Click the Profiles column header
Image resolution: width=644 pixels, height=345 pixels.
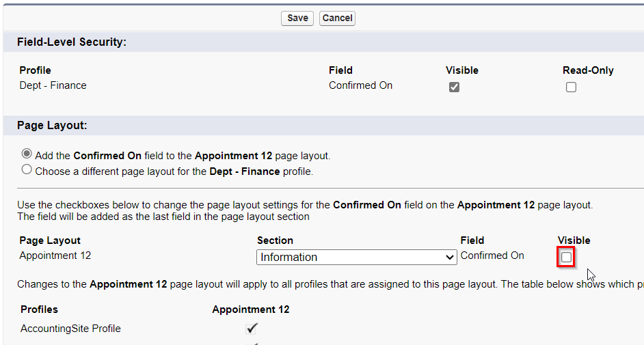[39, 309]
